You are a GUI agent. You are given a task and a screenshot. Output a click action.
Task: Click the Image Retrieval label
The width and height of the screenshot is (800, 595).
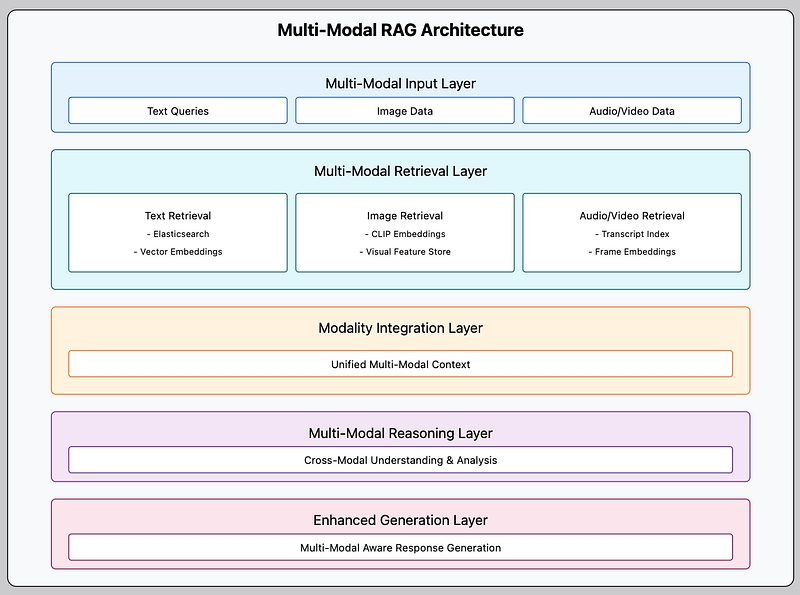pyautogui.click(x=405, y=216)
